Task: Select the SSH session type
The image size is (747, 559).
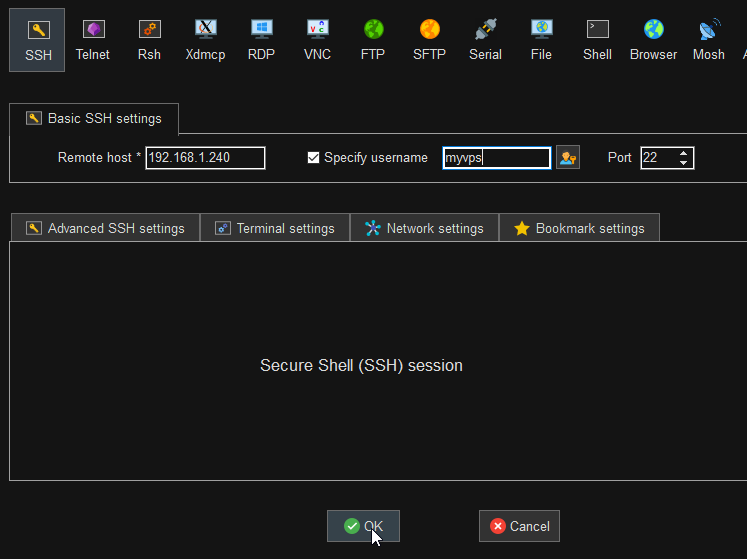Action: coord(37,40)
